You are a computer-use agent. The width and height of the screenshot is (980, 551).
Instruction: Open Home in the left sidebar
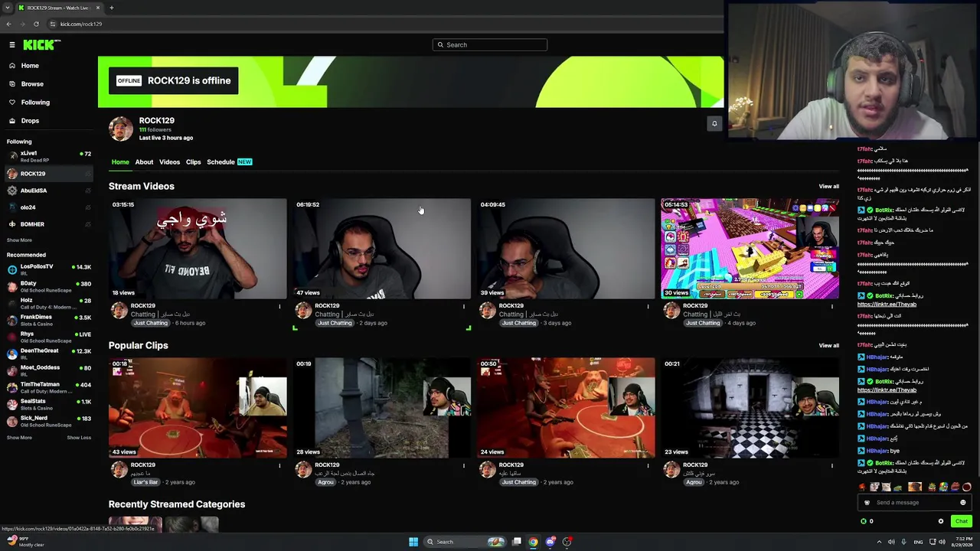click(x=30, y=66)
